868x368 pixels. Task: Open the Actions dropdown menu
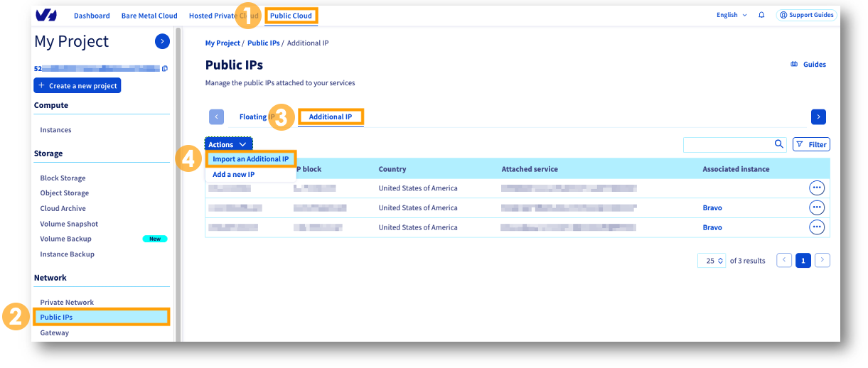[x=228, y=144]
